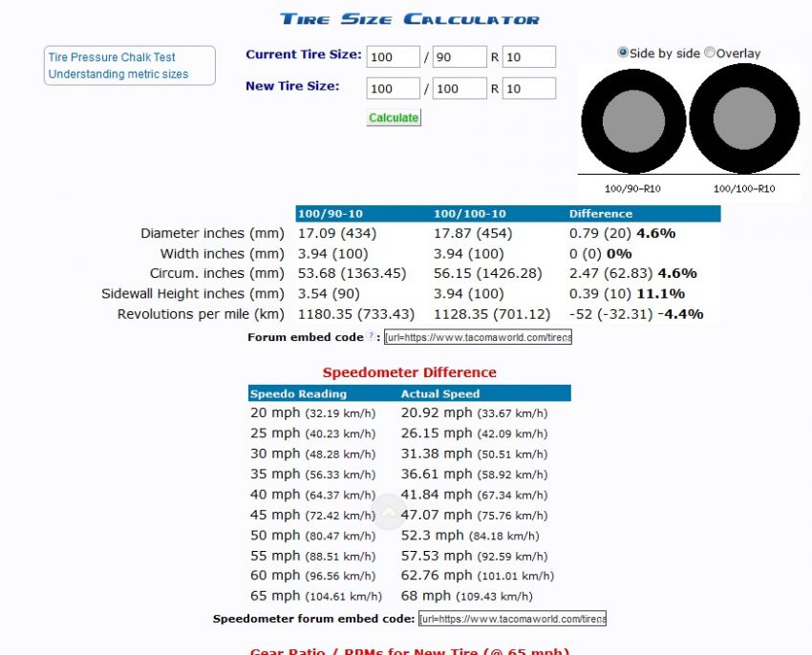Click the 40 mph speedo reading row
Image resolution: width=812 pixels, height=655 pixels.
[312, 495]
